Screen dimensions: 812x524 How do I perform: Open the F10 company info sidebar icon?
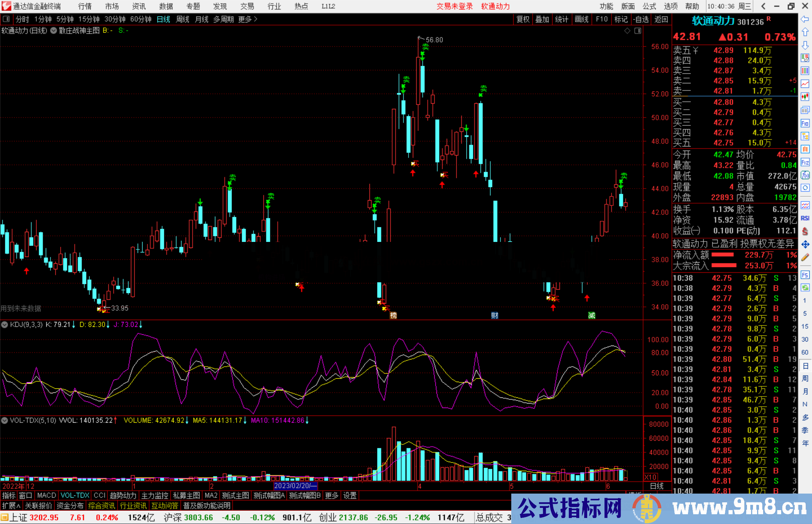805,123
